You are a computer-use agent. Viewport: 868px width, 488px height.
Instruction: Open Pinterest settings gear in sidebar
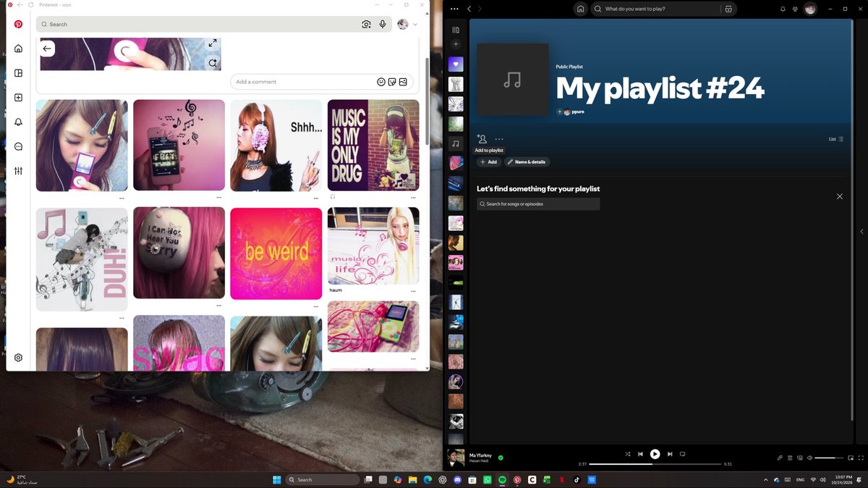click(18, 358)
